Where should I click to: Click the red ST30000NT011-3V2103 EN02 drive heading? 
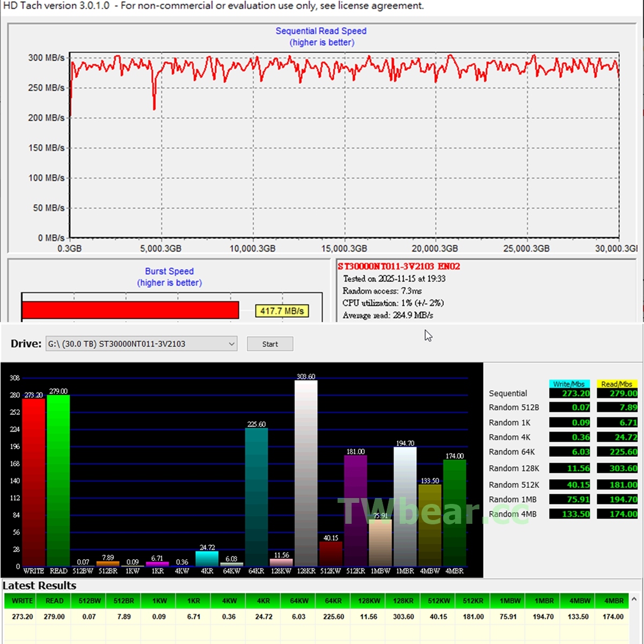[399, 267]
